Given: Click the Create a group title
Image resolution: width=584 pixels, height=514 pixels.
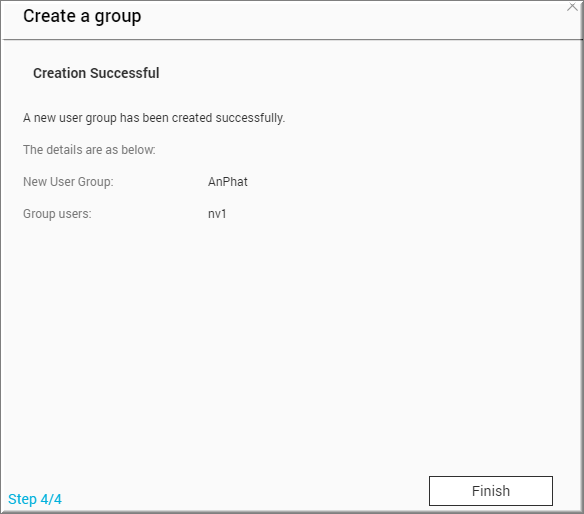Looking at the screenshot, I should (82, 17).
